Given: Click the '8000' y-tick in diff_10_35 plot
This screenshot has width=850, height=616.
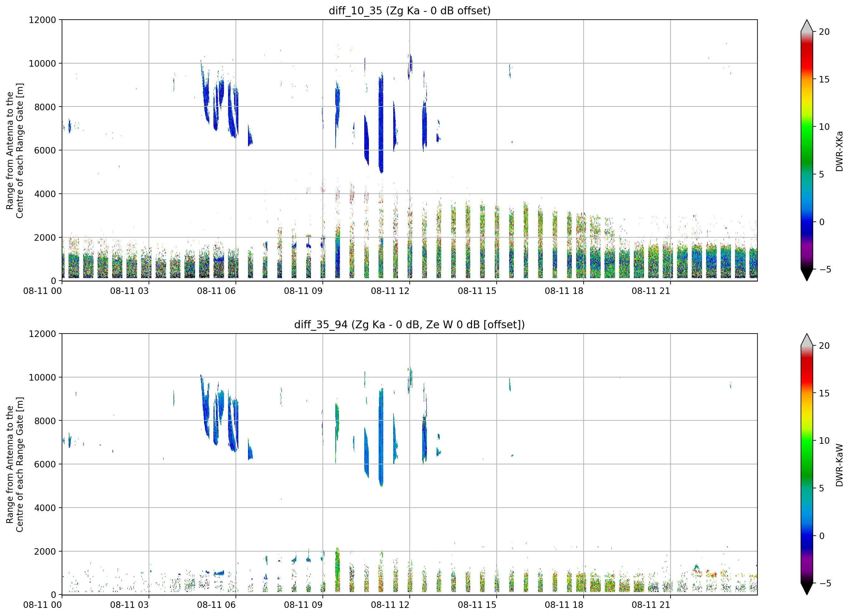Looking at the screenshot, I should [x=45, y=107].
